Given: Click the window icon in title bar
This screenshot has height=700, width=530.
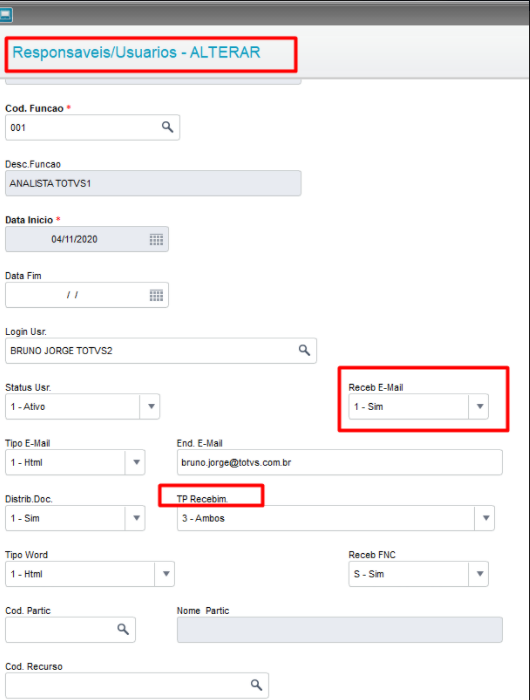Looking at the screenshot, I should click(6, 15).
